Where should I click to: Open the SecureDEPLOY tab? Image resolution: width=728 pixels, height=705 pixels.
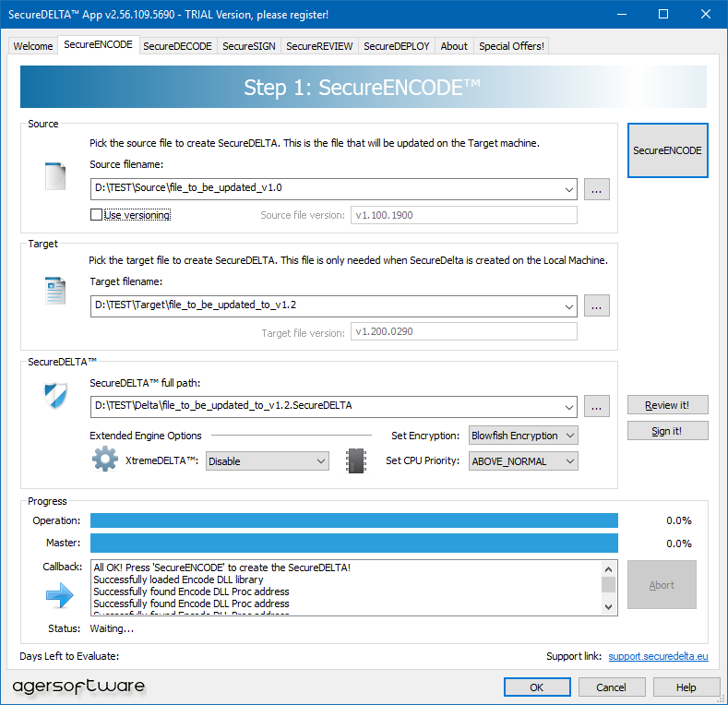pos(397,46)
